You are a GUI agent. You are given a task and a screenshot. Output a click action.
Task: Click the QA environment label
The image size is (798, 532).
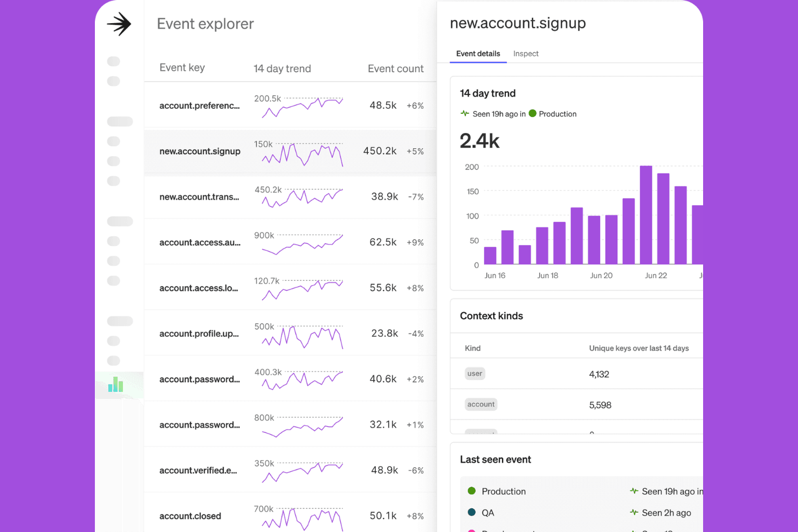[x=488, y=513]
